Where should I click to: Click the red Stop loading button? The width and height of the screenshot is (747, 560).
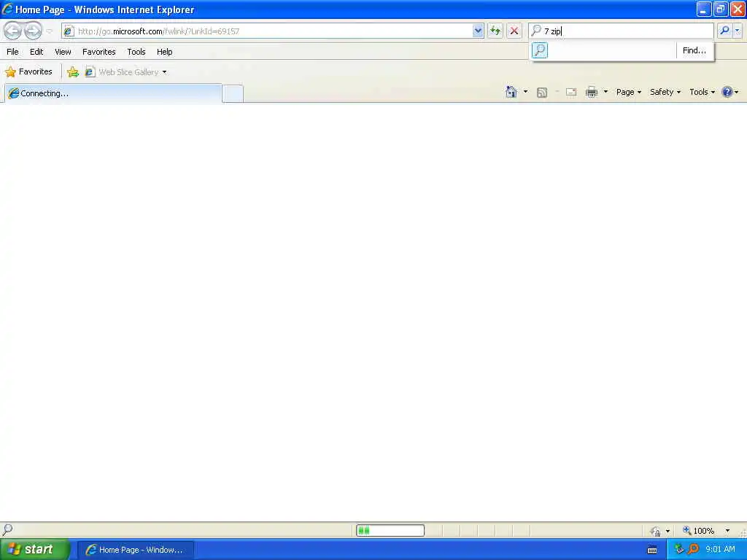514,31
